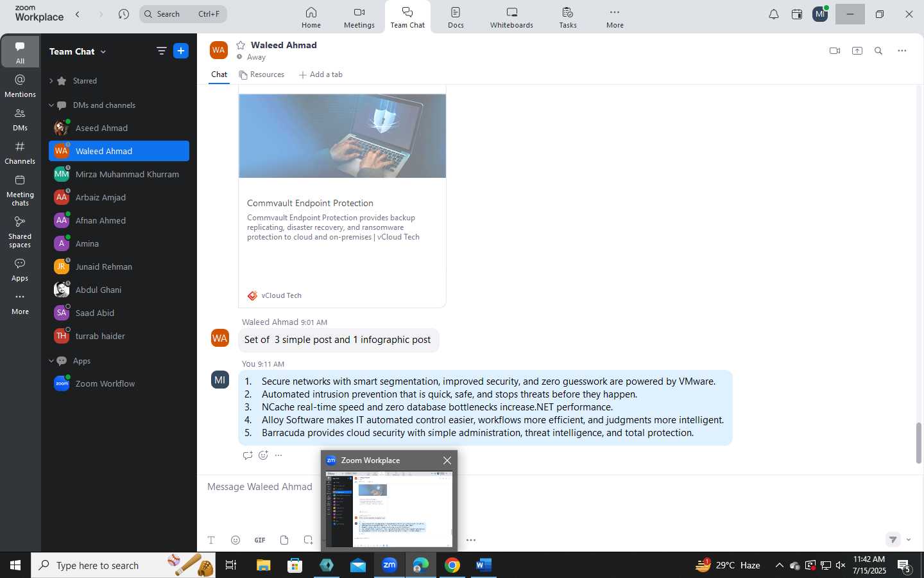
Task: Open chat with Saad Abid
Action: [x=119, y=313]
